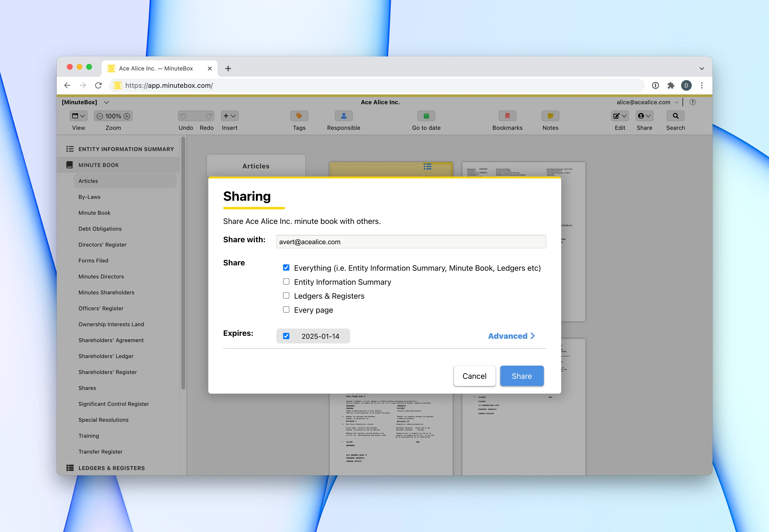The height and width of the screenshot is (532, 769).
Task: Open Bookmarks from the toolbar
Action: (x=507, y=116)
